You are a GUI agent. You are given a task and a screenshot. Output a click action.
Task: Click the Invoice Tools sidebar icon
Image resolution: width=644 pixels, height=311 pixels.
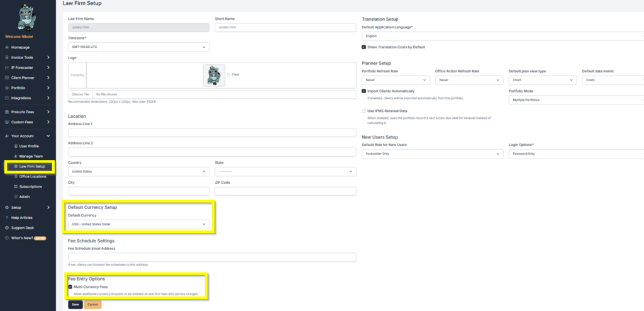pyautogui.click(x=7, y=57)
